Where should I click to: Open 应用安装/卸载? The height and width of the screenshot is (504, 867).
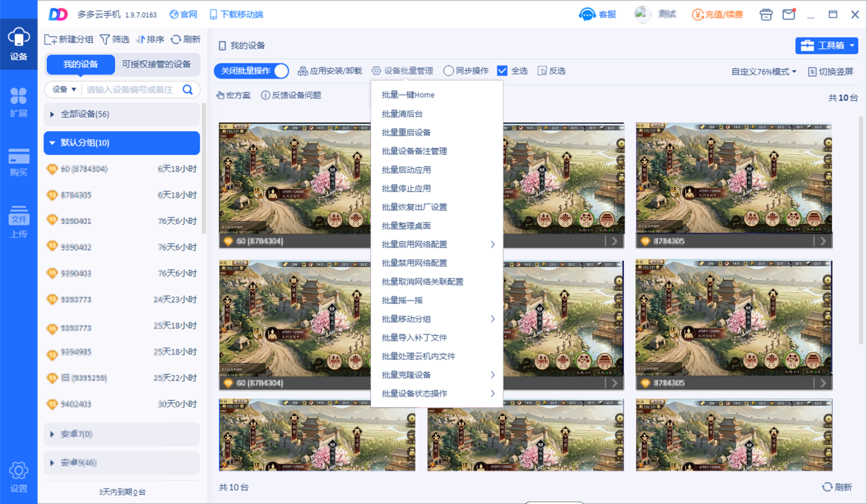[329, 71]
